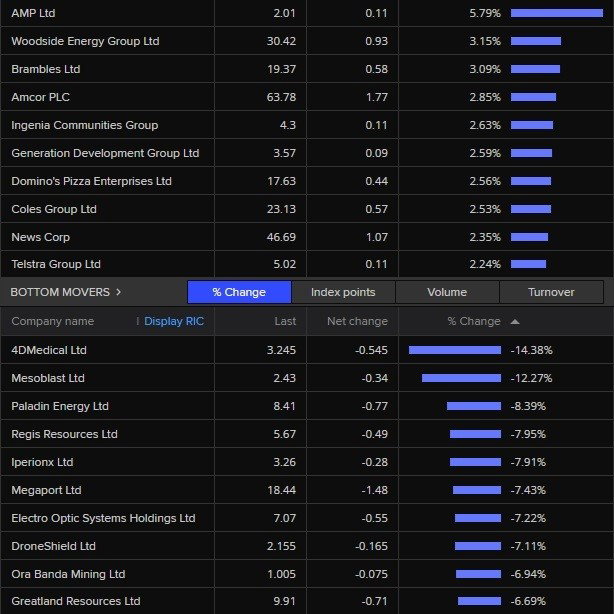Click the -12.27% Mesoblast change bar

pyautogui.click(x=461, y=378)
